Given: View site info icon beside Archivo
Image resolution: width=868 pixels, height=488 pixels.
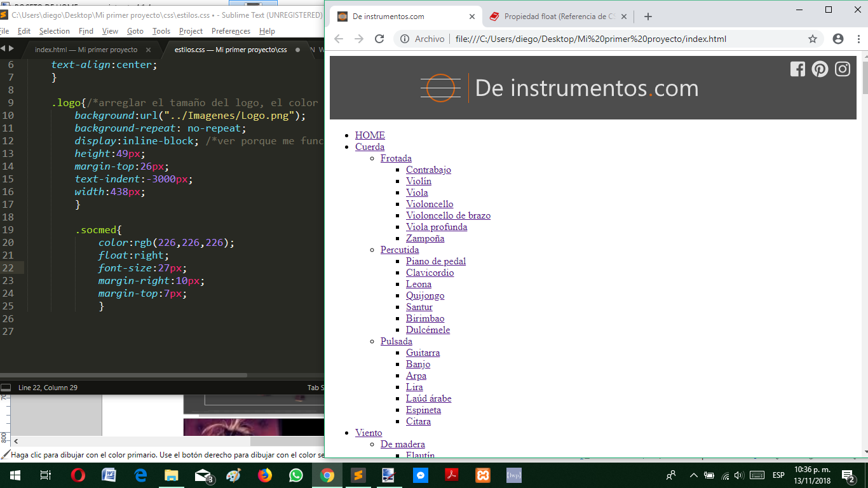Looking at the screenshot, I should point(405,39).
